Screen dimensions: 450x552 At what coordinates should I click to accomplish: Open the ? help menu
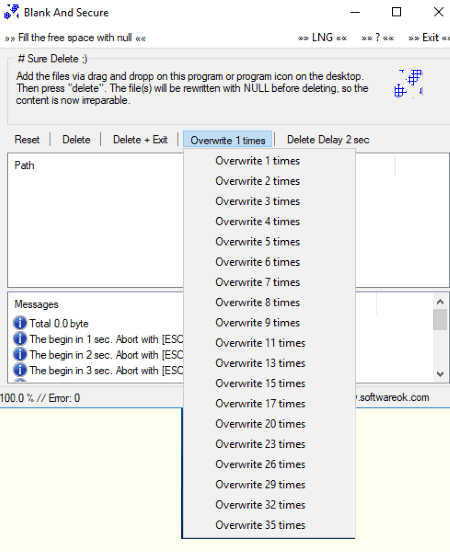[377, 38]
